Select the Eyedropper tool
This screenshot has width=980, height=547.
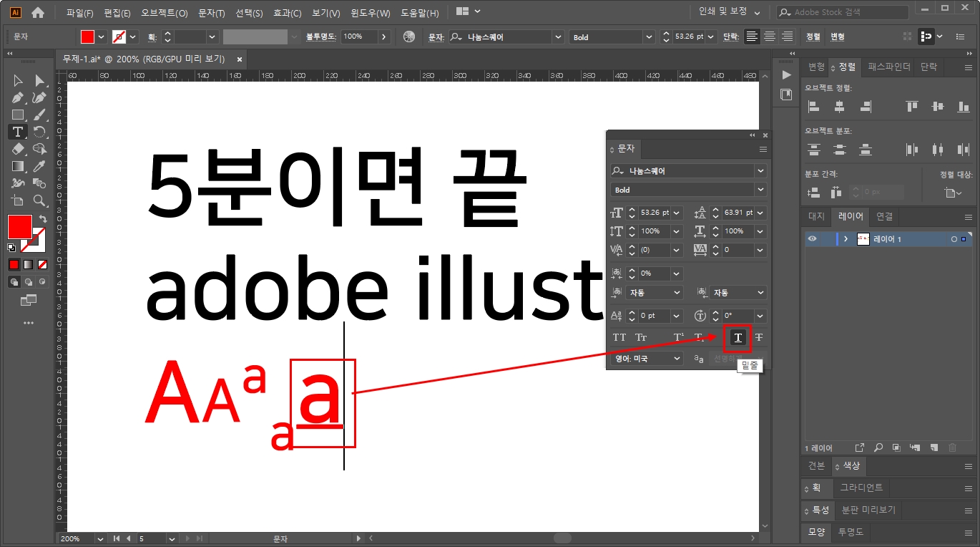[39, 166]
